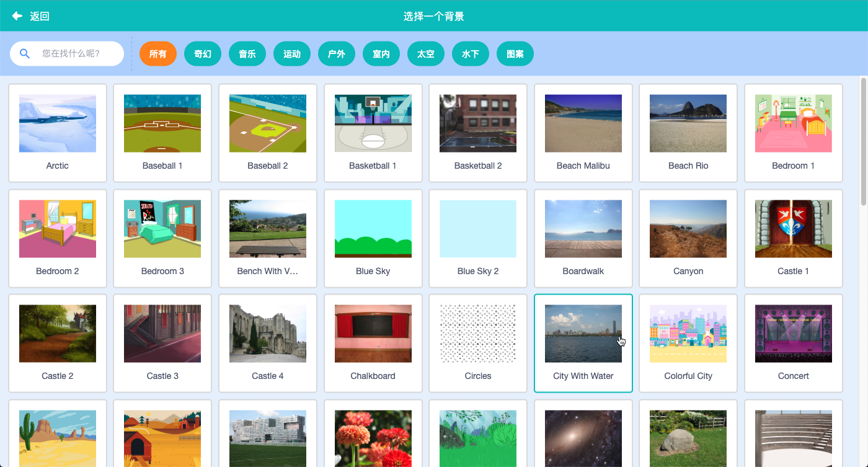Switch to the 太空 filter

click(x=426, y=54)
